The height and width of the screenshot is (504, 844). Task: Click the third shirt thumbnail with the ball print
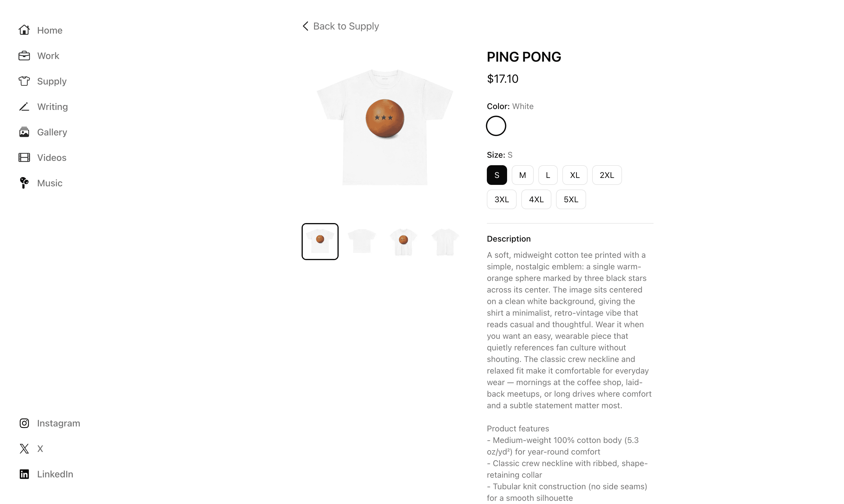click(403, 241)
